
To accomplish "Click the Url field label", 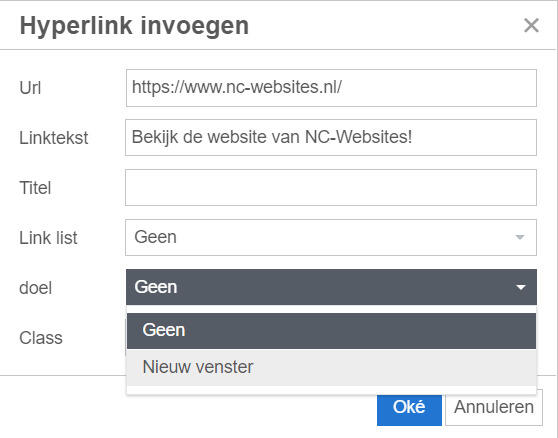I will (x=30, y=88).
